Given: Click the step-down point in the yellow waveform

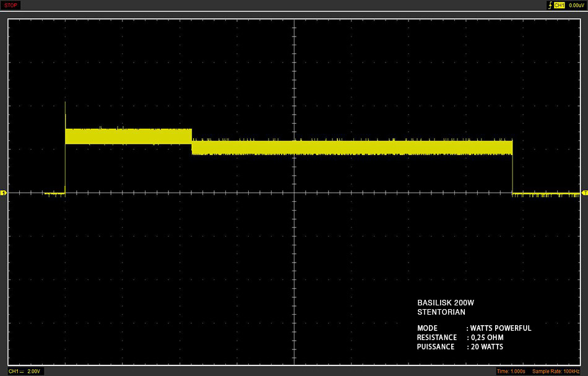Looking at the screenshot, I should 192,141.
